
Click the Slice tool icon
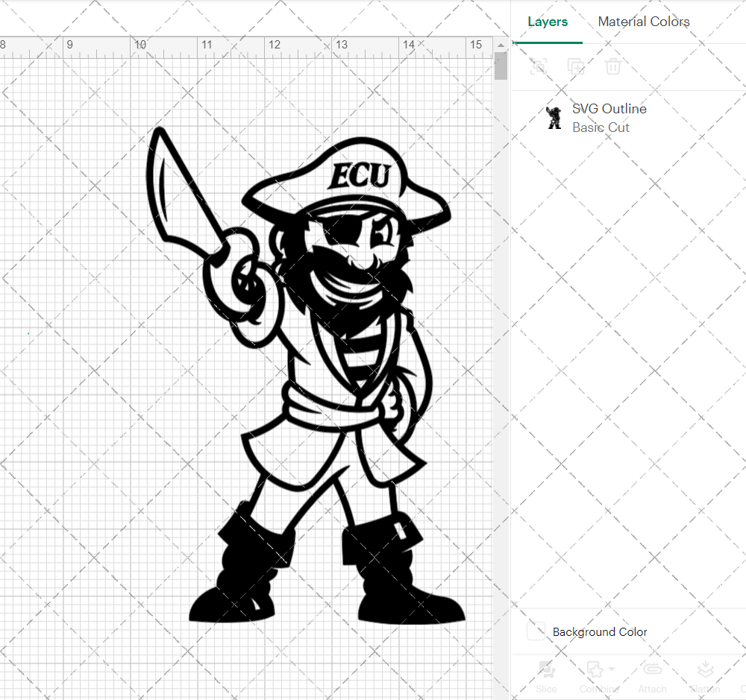546,669
